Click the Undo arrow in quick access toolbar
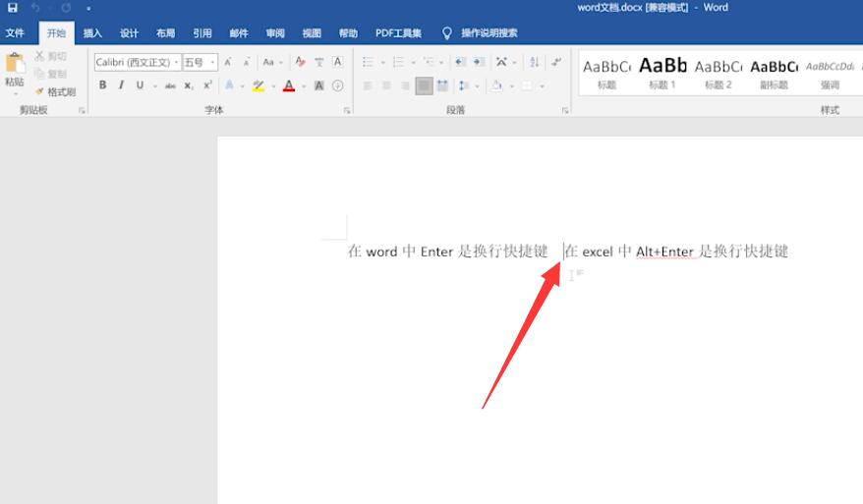Viewport: 863px width, 504px height. [x=35, y=8]
